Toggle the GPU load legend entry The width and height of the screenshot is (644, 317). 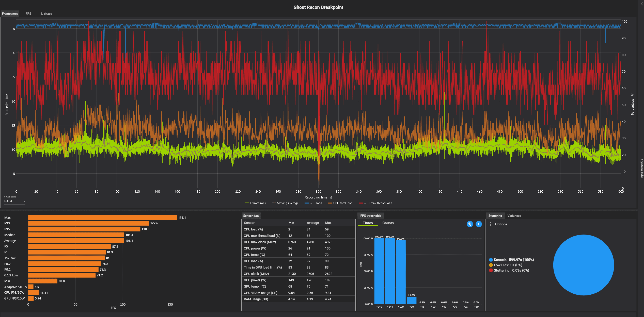click(x=313, y=203)
